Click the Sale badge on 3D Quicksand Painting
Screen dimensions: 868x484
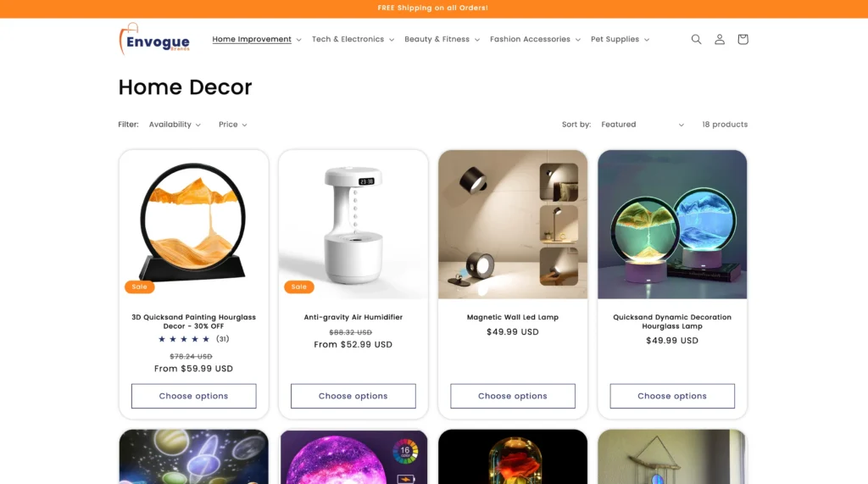tap(140, 287)
